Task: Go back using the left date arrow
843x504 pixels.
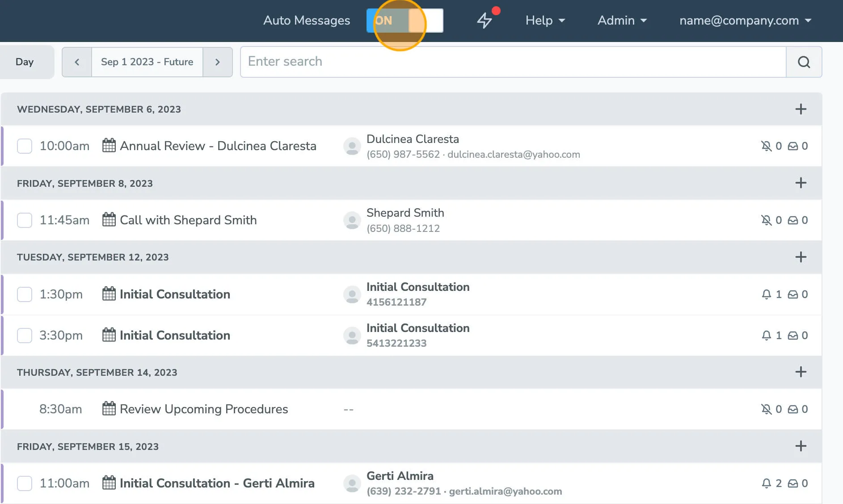Action: [76, 62]
